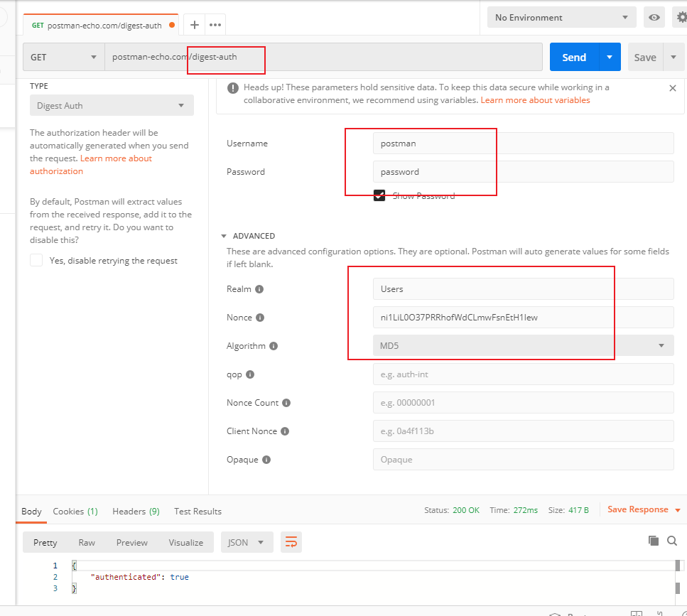687x616 pixels.
Task: Check disable retrying the request
Action: point(36,260)
